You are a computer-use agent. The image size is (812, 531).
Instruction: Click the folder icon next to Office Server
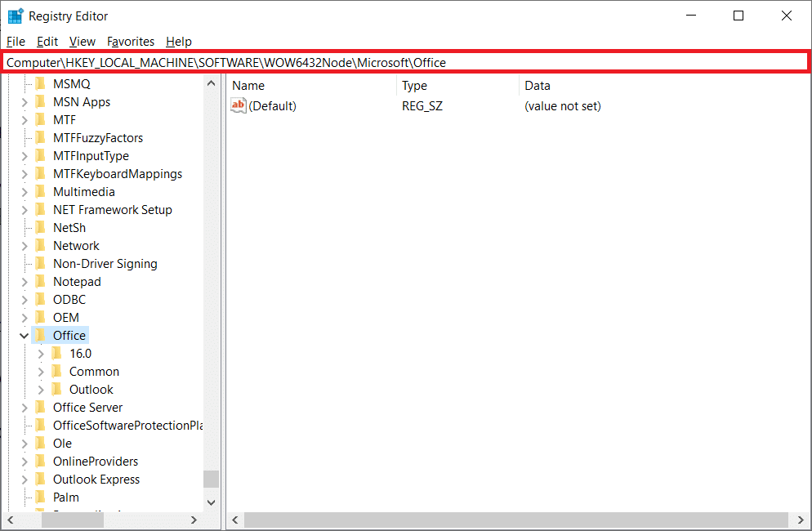coord(40,408)
